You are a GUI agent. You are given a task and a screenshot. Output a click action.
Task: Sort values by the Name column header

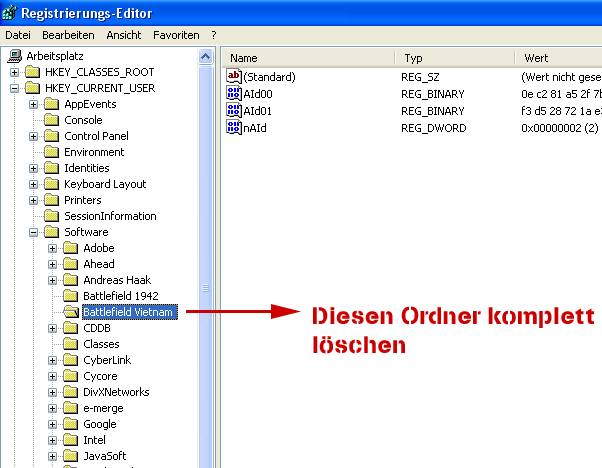(308, 58)
